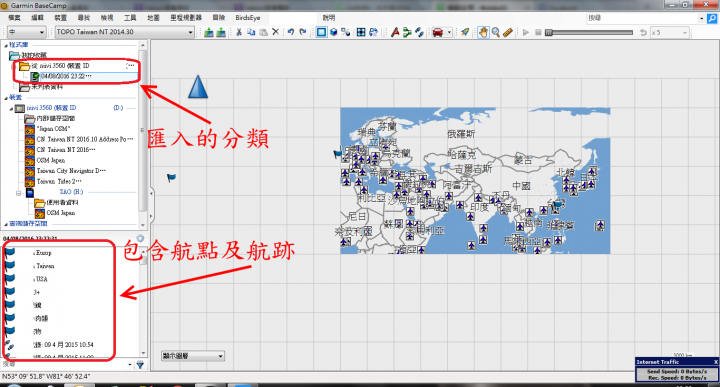Click the center map target icon
This screenshot has width=720, height=387.
click(361, 32)
